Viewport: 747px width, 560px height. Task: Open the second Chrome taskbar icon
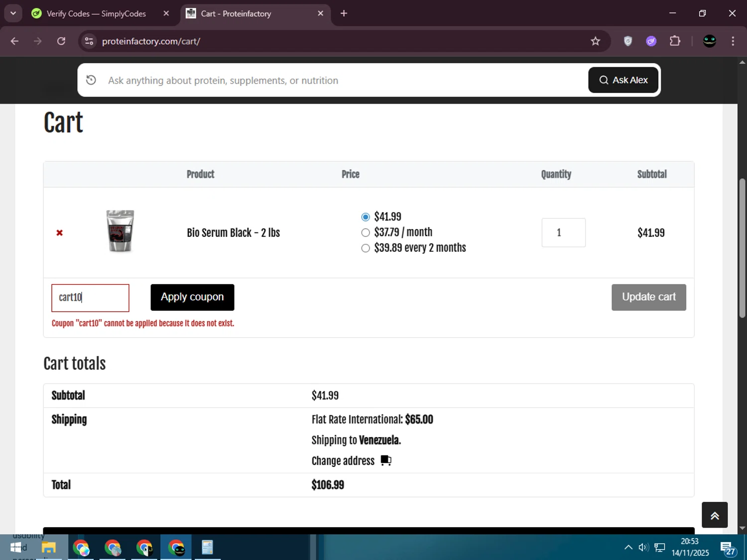point(113,548)
